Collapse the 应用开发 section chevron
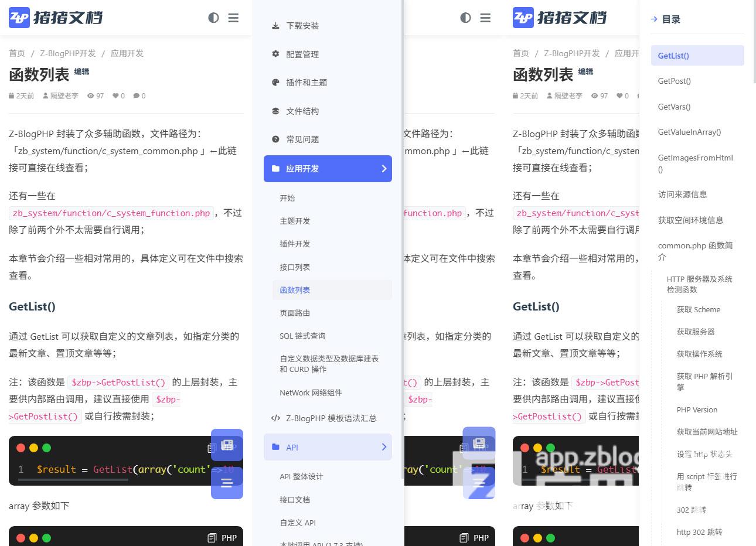 tap(384, 169)
